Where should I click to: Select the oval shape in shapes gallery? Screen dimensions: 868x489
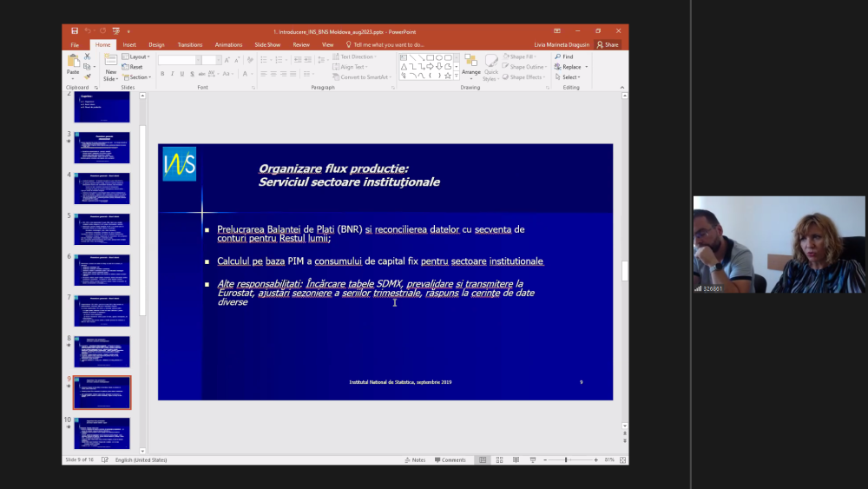pyautogui.click(x=438, y=57)
